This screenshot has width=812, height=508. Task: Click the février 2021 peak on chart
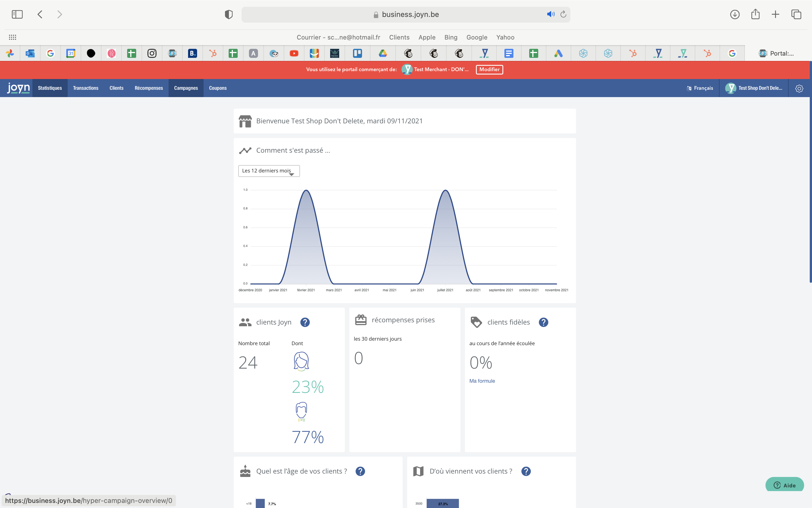click(306, 190)
